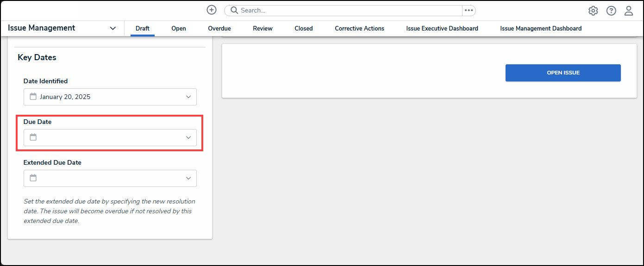
Task: Click the January 20, 2025 date value
Action: tap(65, 97)
